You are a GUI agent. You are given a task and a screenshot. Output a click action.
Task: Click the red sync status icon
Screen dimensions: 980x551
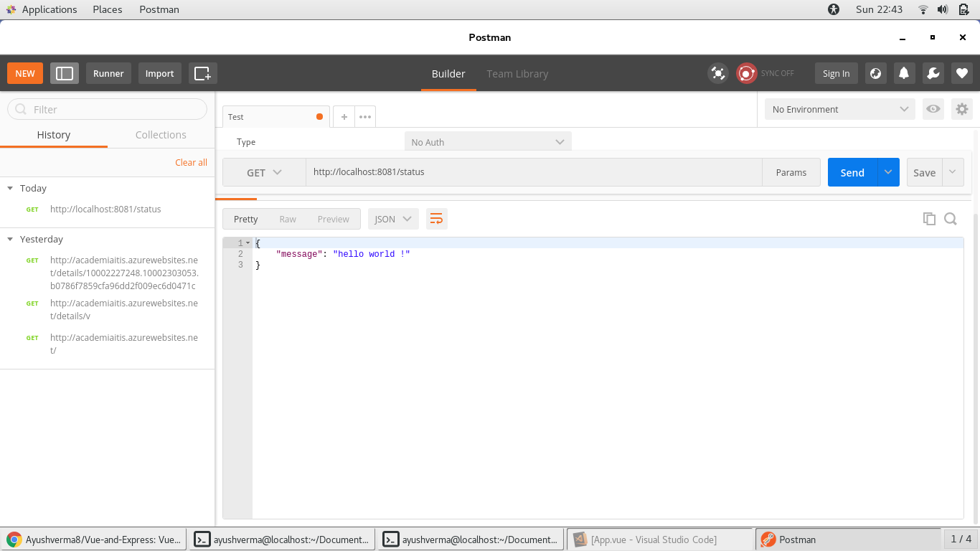747,73
